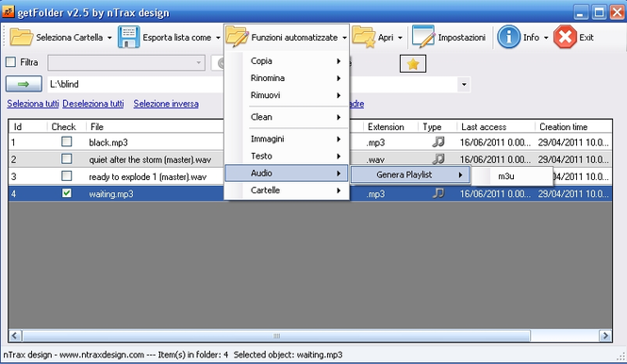Open the path history dropdown arrow
This screenshot has height=364, width=627.
click(x=464, y=85)
